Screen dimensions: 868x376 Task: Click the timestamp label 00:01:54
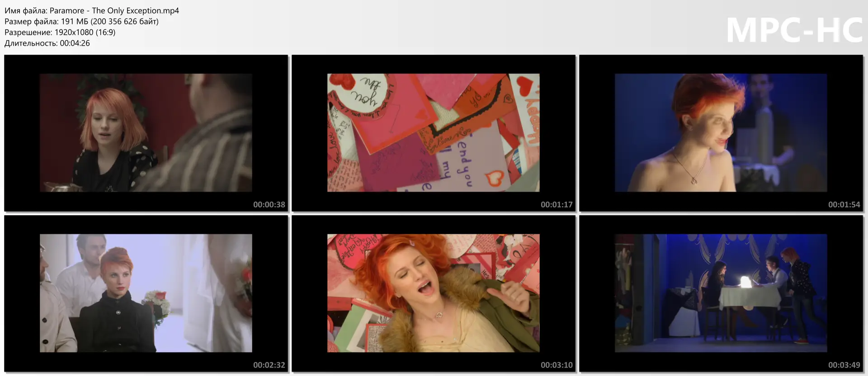pos(844,205)
